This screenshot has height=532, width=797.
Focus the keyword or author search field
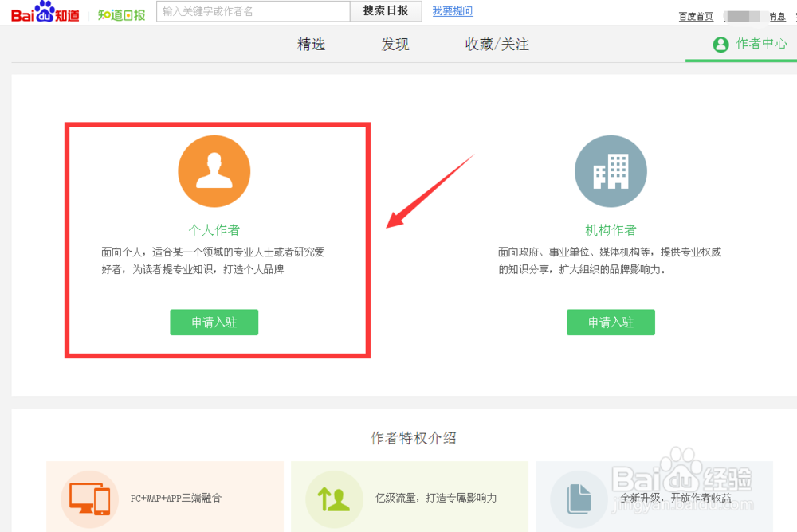coord(253,11)
